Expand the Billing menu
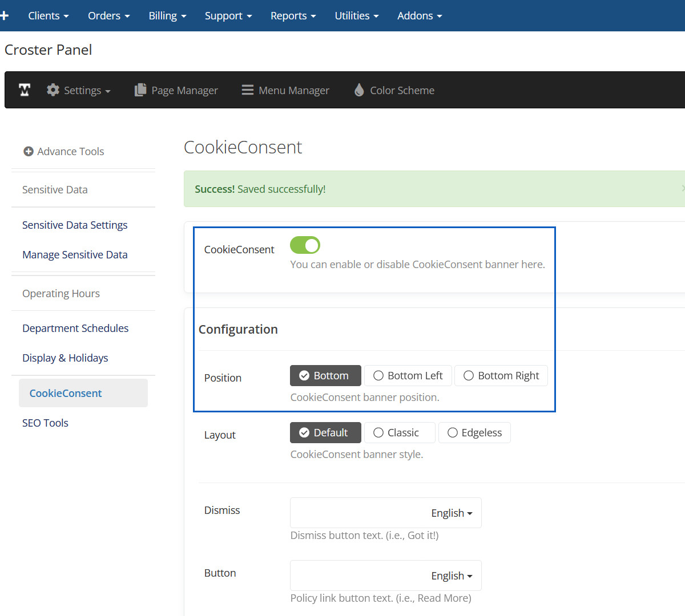Screen dimensions: 685x616 point(167,16)
